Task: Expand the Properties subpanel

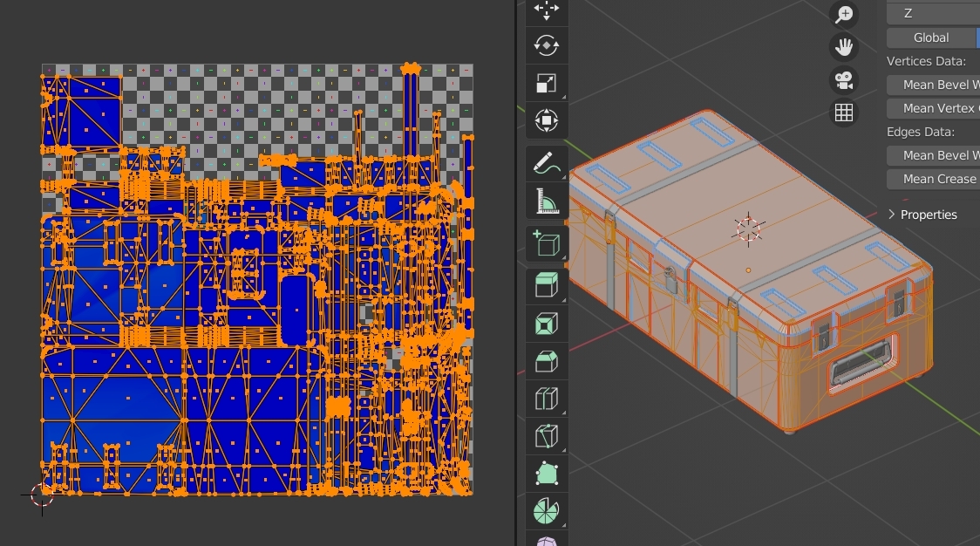Action: pos(922,215)
